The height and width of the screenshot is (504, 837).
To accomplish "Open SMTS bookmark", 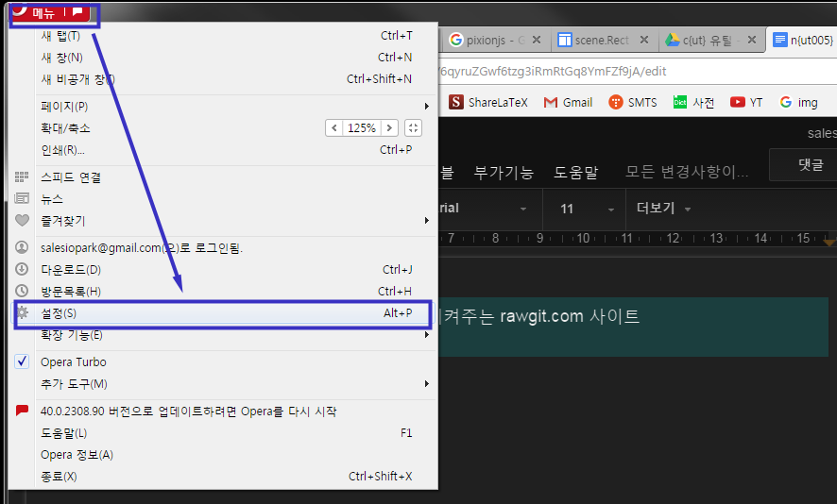I will click(x=633, y=102).
